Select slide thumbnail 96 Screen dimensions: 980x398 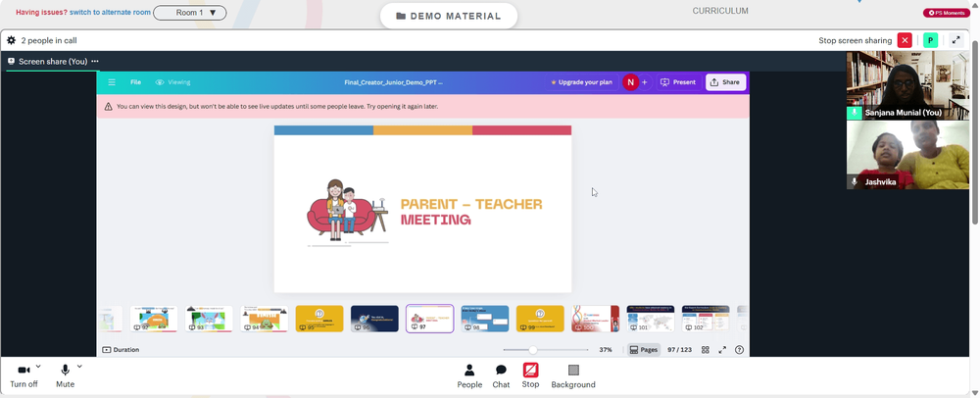(374, 319)
